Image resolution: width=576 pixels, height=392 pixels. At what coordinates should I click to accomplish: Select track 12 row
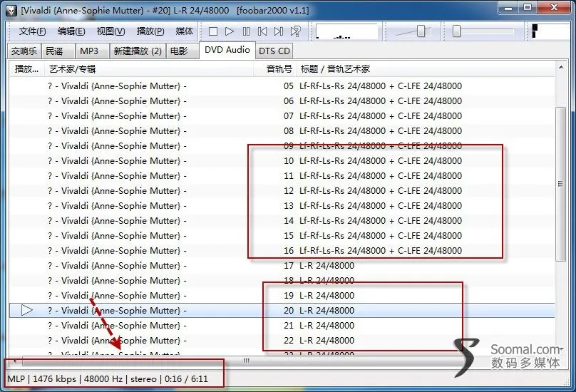click(x=282, y=191)
